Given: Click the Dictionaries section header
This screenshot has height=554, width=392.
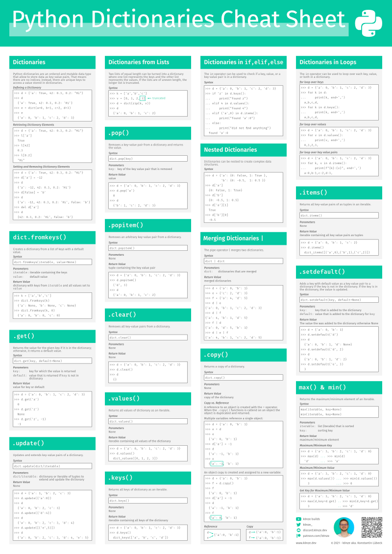Looking at the screenshot, I should (52, 62).
